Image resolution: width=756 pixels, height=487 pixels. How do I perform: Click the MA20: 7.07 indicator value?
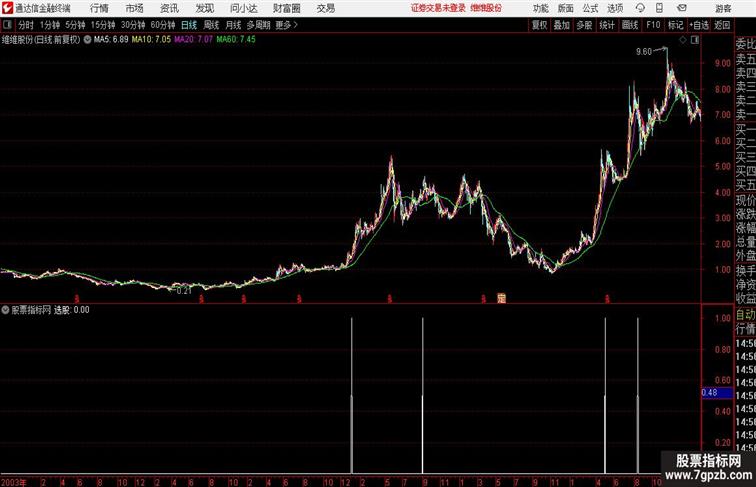pyautogui.click(x=193, y=40)
